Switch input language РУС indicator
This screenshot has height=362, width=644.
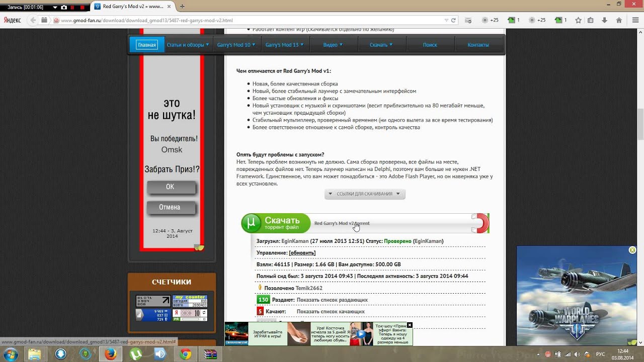600,354
